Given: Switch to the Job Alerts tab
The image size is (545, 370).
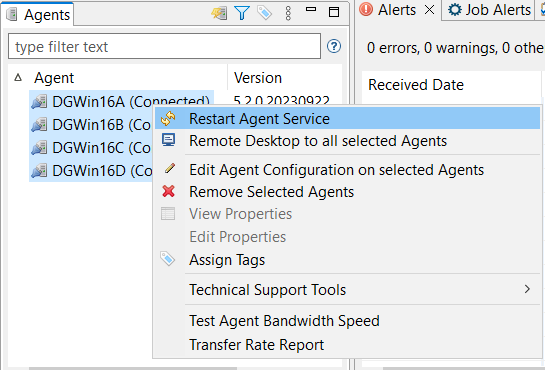Looking at the screenshot, I should [490, 10].
